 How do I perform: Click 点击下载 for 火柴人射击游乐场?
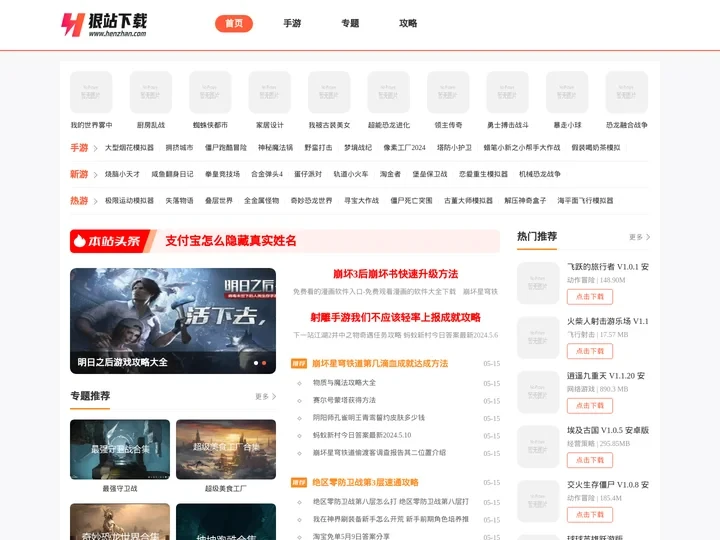pos(590,351)
